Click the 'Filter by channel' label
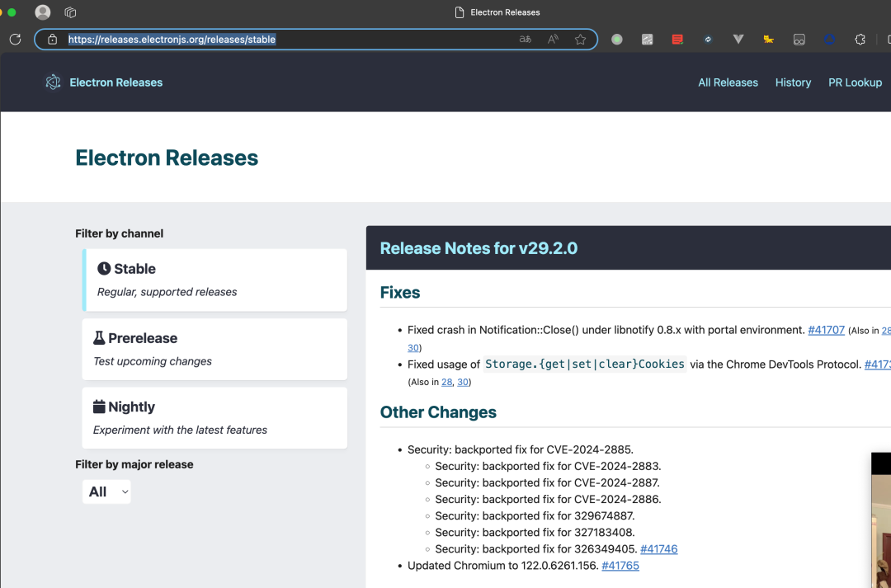This screenshot has width=891, height=588. (x=120, y=233)
